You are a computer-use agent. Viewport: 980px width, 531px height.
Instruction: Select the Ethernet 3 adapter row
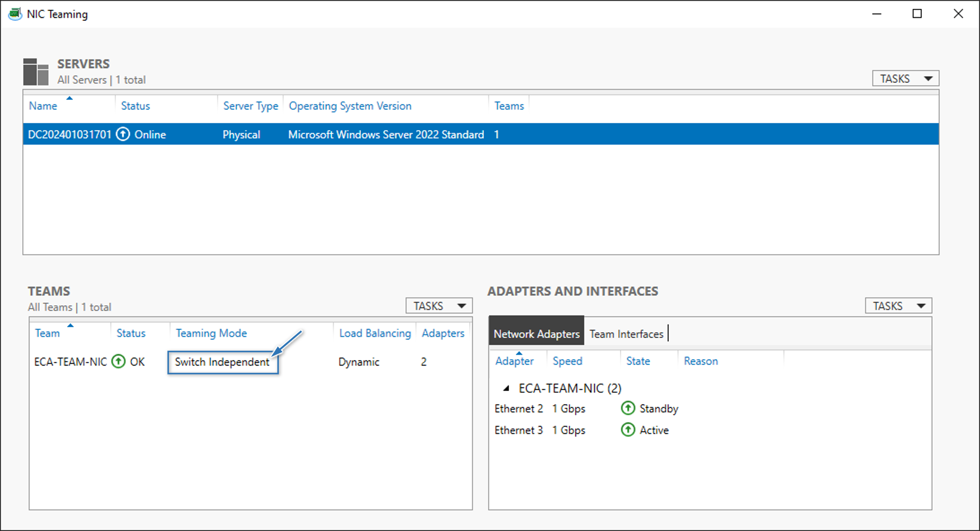(x=518, y=430)
